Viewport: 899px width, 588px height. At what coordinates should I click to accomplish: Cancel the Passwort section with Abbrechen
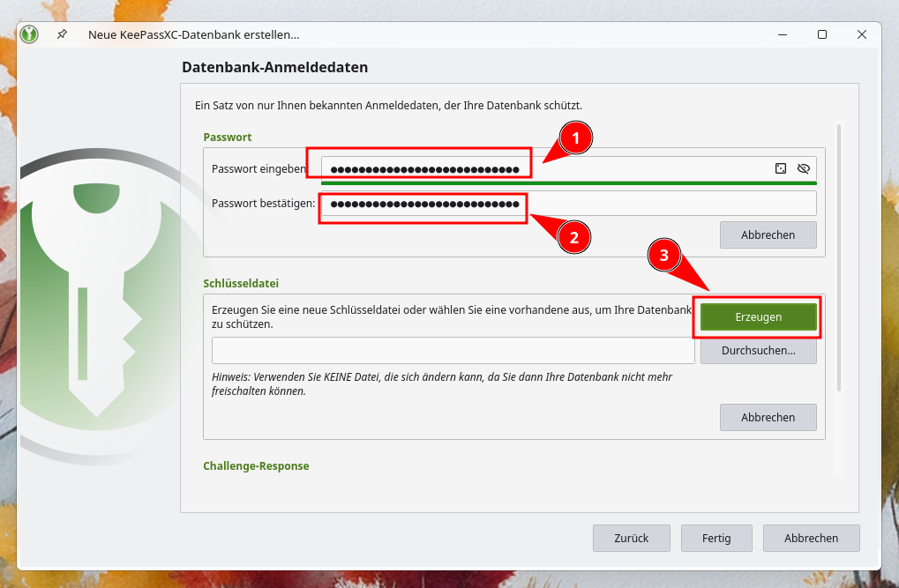[768, 235]
